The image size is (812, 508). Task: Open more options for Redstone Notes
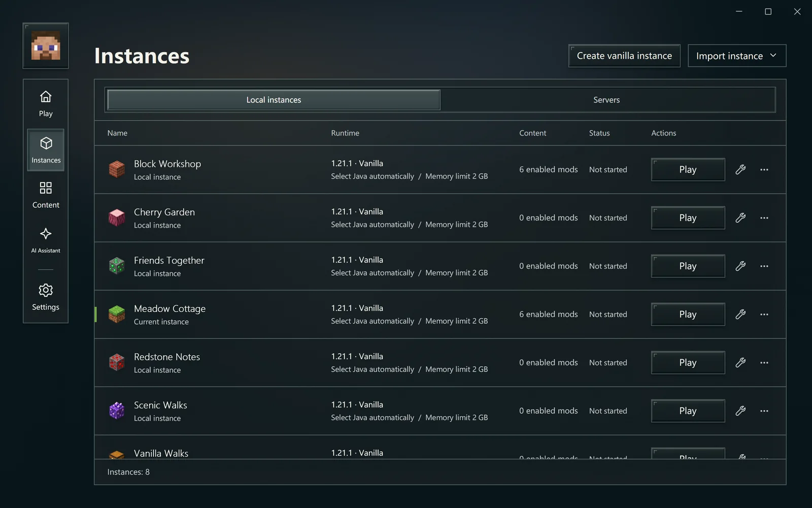click(764, 363)
